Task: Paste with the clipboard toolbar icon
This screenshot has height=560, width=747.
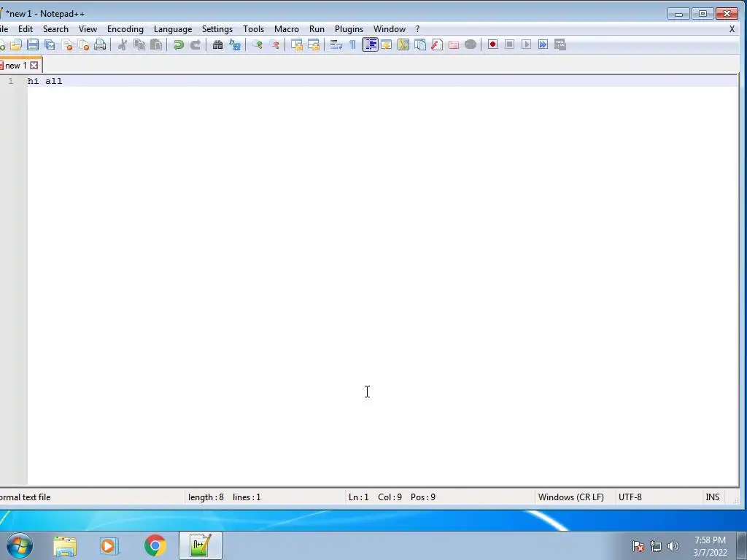Action: click(x=156, y=44)
